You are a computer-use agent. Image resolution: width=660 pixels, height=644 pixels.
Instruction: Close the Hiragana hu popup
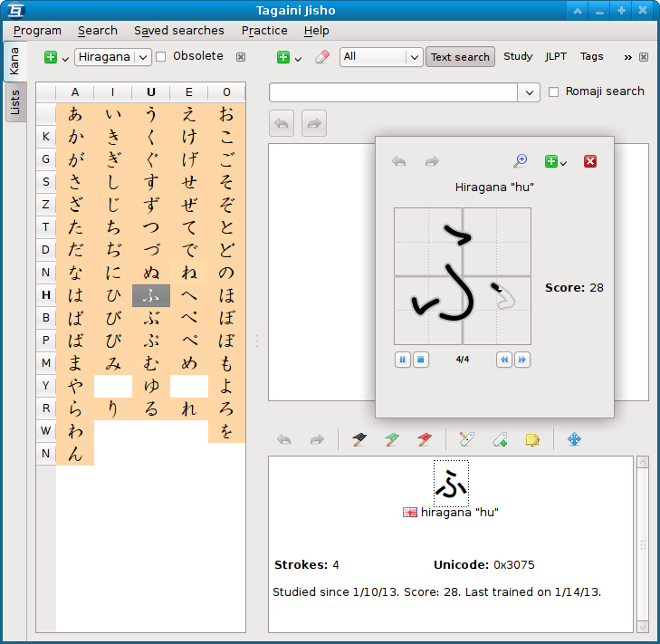pyautogui.click(x=590, y=161)
